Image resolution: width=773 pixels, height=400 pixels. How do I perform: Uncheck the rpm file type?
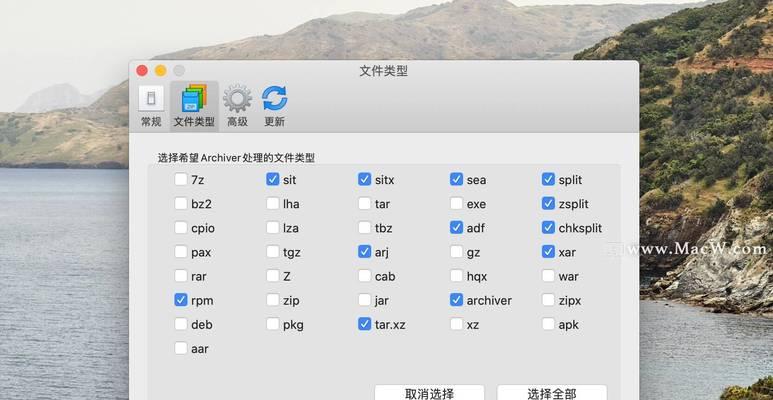click(181, 300)
